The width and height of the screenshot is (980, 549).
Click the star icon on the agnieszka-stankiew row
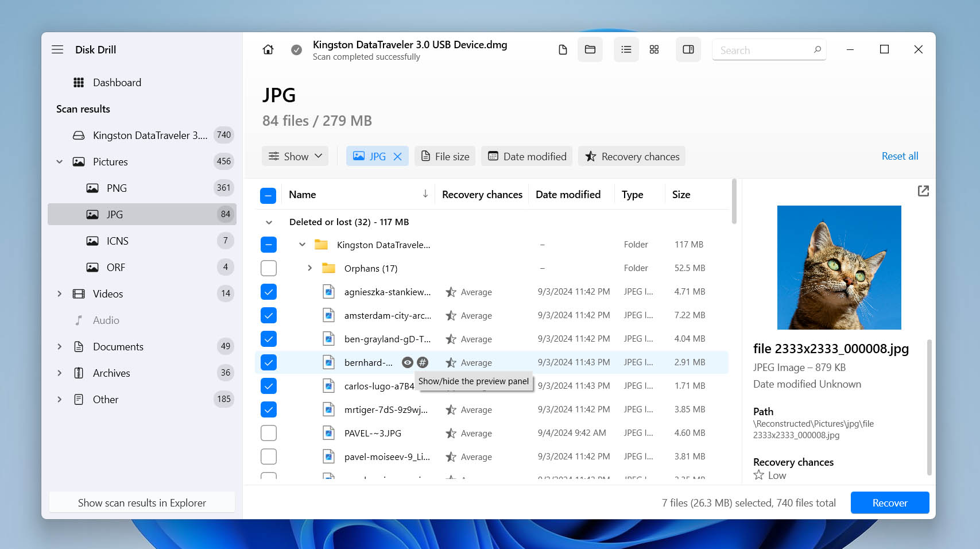pos(451,292)
